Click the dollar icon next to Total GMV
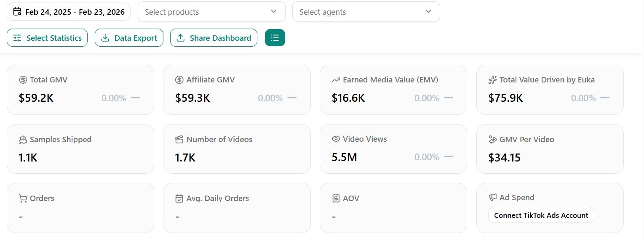 [23, 80]
